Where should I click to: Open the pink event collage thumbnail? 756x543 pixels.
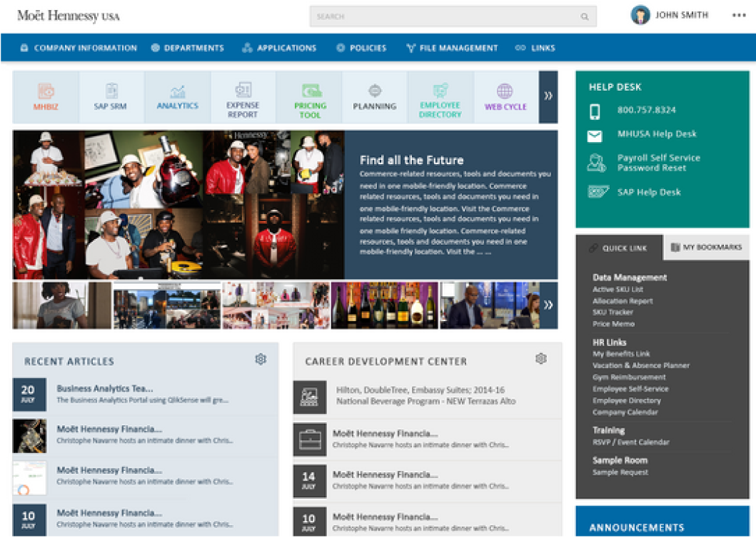(x=276, y=305)
